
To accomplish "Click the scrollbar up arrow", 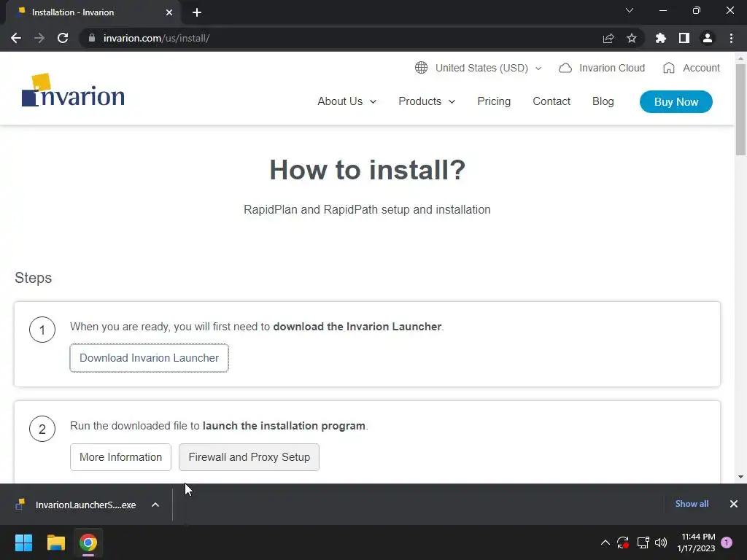I will pos(740,58).
